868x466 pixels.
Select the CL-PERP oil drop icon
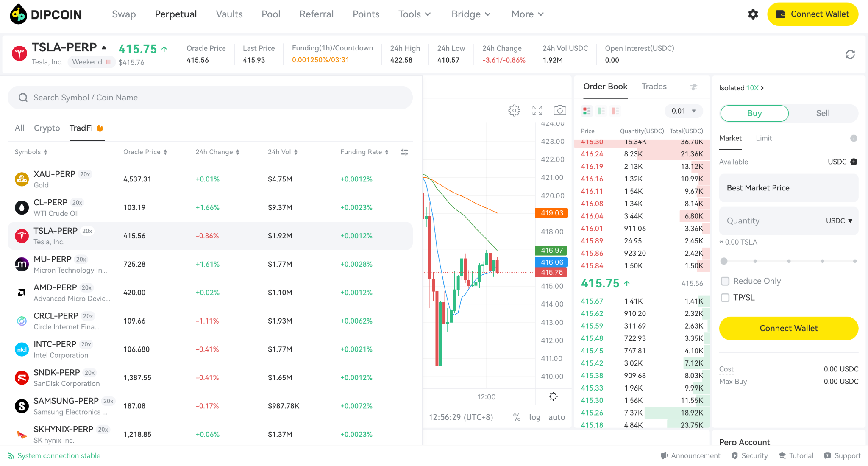click(x=22, y=208)
